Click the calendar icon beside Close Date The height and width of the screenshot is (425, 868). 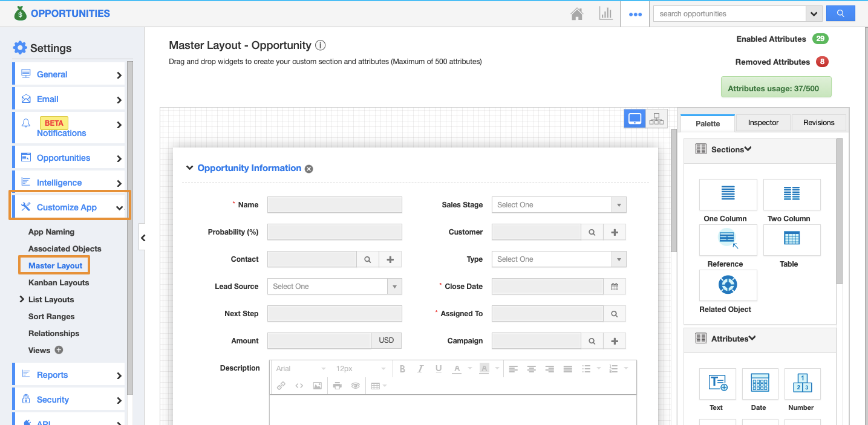pos(615,287)
